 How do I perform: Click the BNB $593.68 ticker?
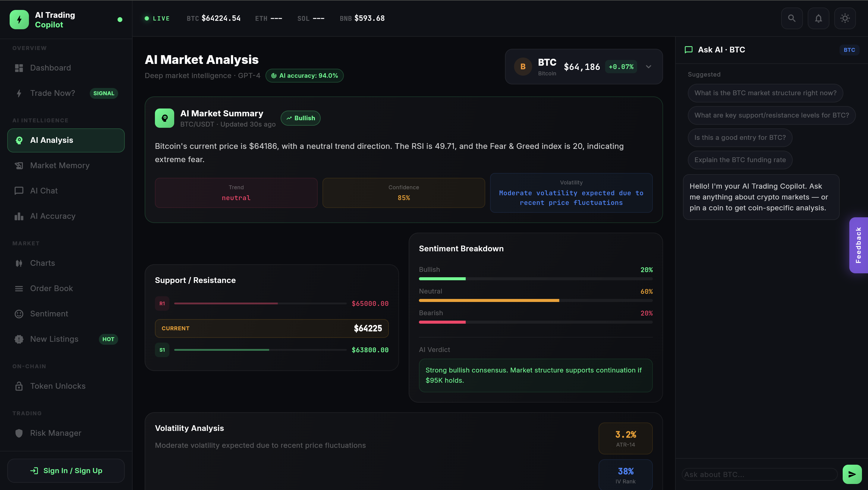[x=362, y=18]
